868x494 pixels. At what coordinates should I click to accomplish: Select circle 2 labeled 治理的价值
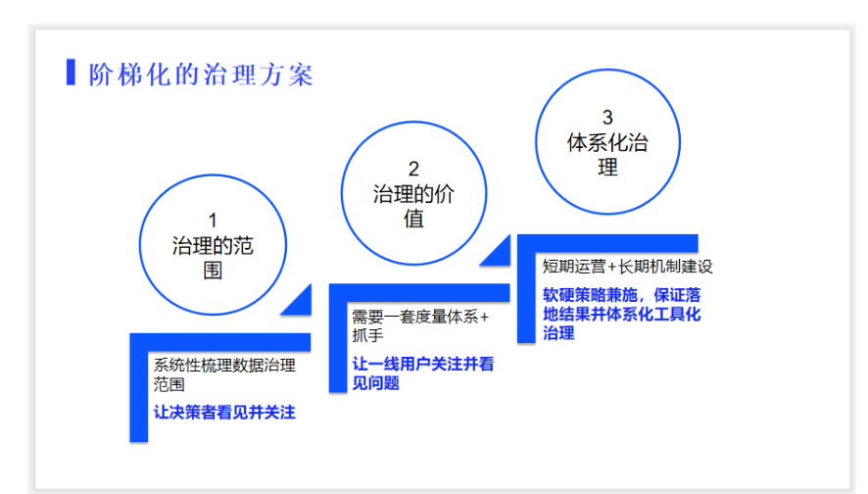(x=413, y=193)
